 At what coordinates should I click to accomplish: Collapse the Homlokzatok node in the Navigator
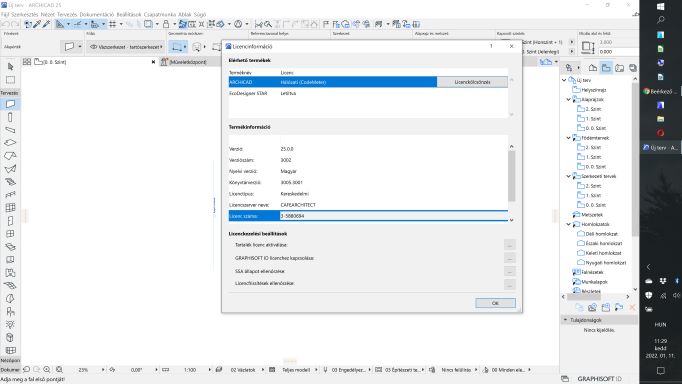pyautogui.click(x=568, y=224)
